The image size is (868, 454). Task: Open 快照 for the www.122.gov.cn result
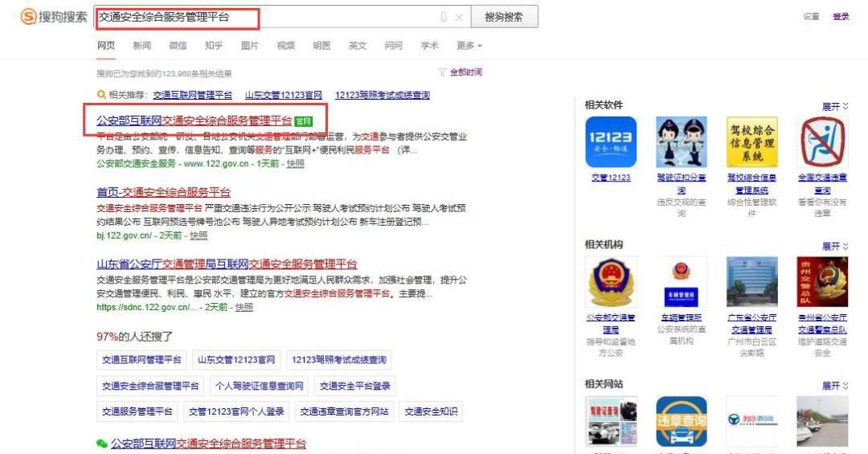(295, 163)
